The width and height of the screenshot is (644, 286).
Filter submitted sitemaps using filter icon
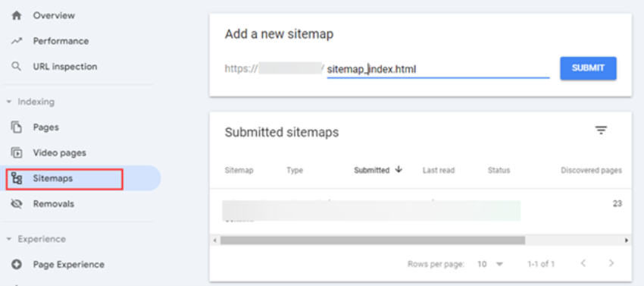[602, 130]
